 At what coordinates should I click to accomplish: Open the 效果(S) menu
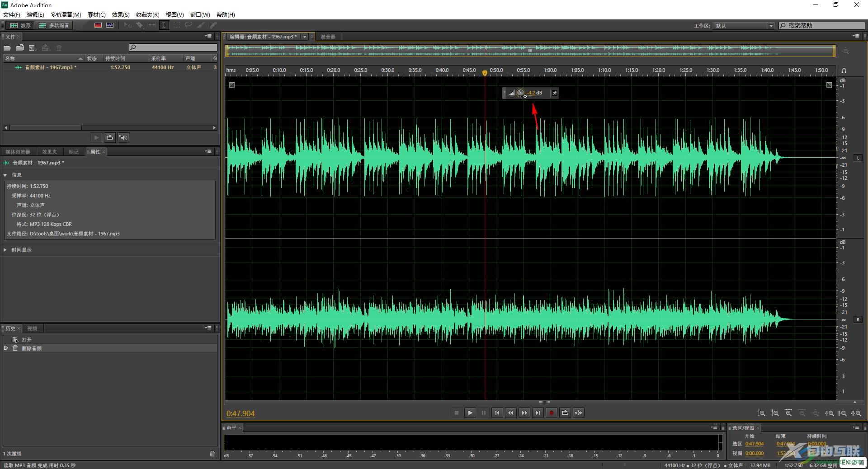point(121,14)
